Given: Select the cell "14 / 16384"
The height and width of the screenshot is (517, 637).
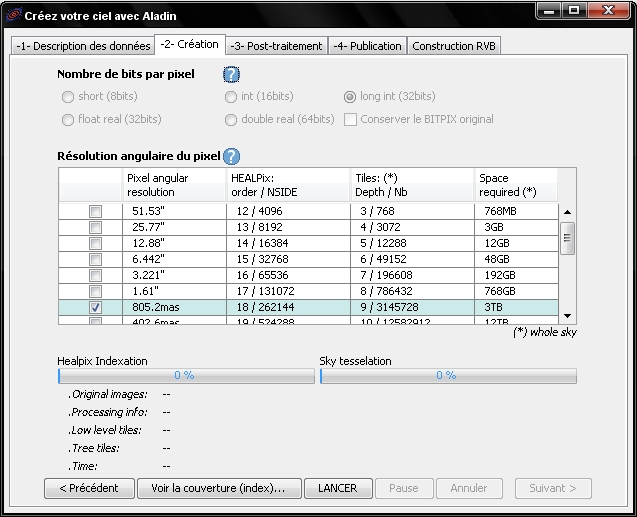Looking at the screenshot, I should click(x=288, y=243).
